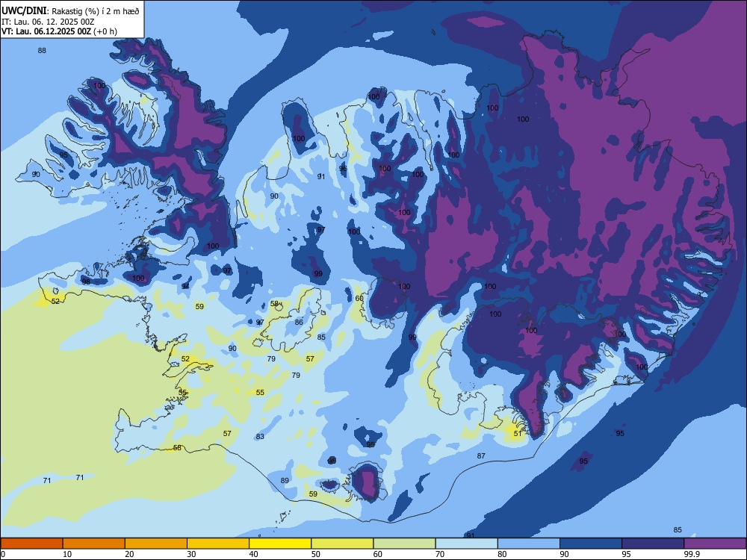This screenshot has height=560, width=747.
Task: Pick the pale yellow 50–60 legend swatch
Action: [x=342, y=544]
